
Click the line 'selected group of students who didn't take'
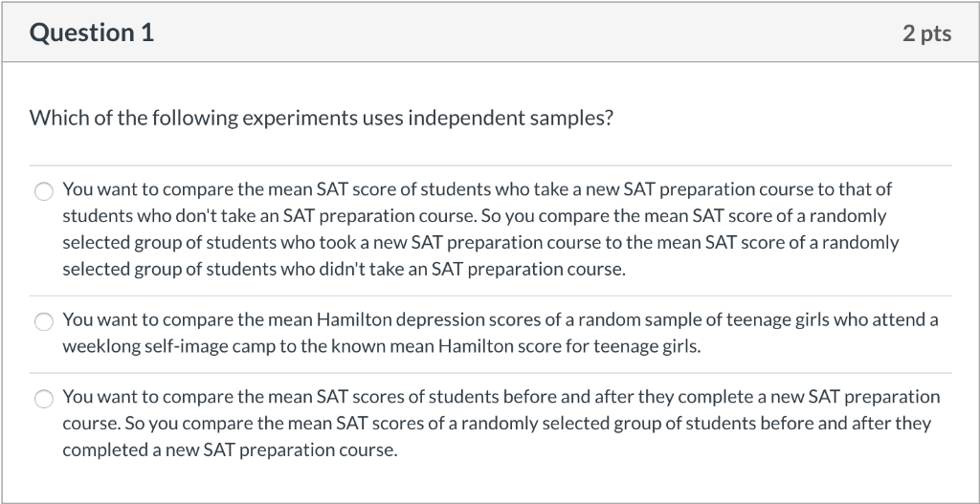[344, 270]
